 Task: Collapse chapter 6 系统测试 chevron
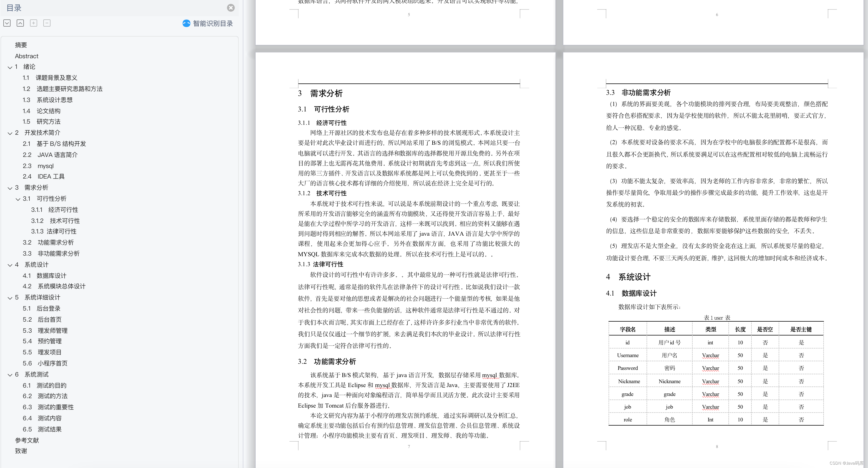point(10,375)
